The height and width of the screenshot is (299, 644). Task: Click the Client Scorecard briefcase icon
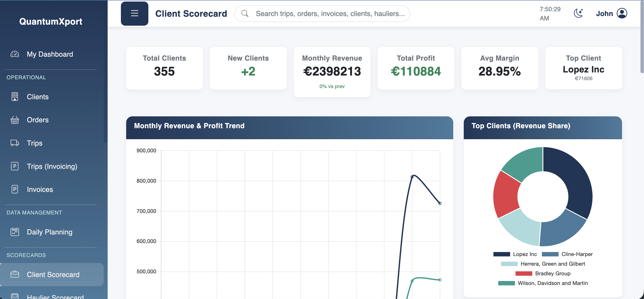(15, 274)
